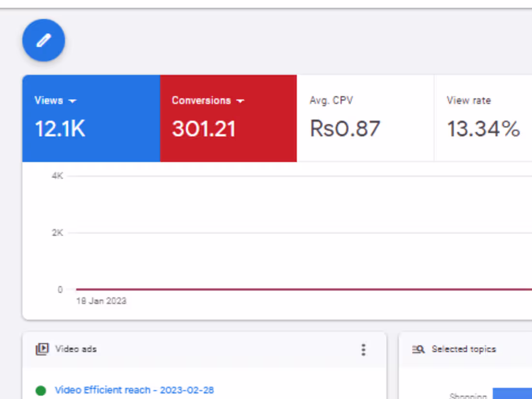Open the three-dot menu on Video ads card
This screenshot has height=399, width=532.
[x=363, y=349]
